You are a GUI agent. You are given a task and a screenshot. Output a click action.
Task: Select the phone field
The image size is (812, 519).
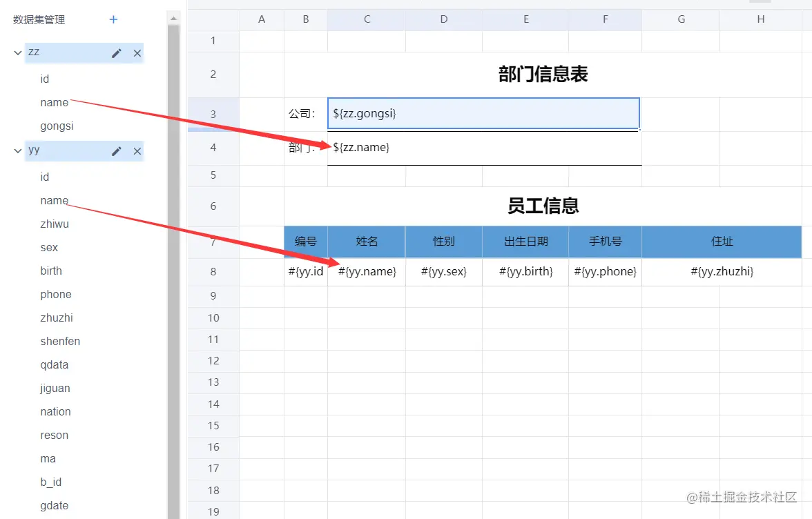tap(56, 295)
